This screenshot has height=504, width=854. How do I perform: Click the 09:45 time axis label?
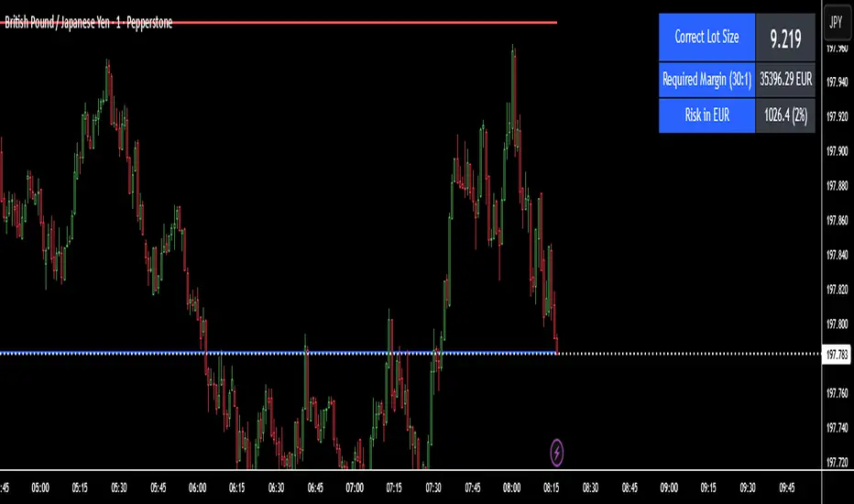(x=786, y=488)
